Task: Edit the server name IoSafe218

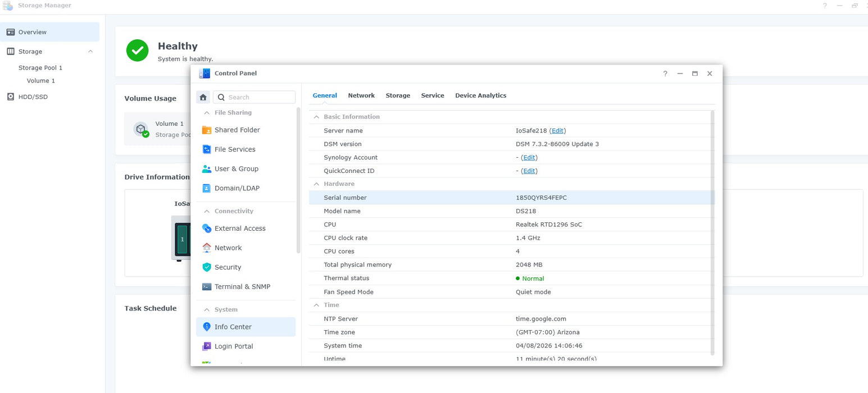Action: click(557, 131)
